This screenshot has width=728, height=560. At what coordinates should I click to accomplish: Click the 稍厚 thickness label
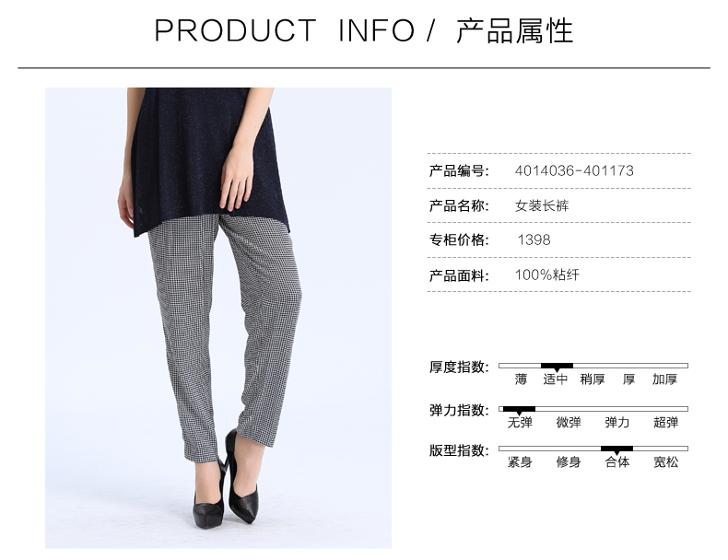(x=593, y=379)
